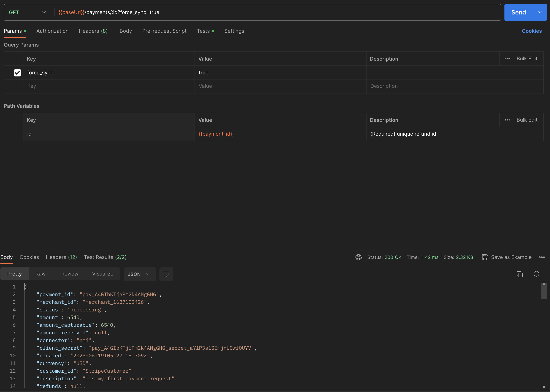
Task: Copy the response body
Action: click(x=520, y=274)
